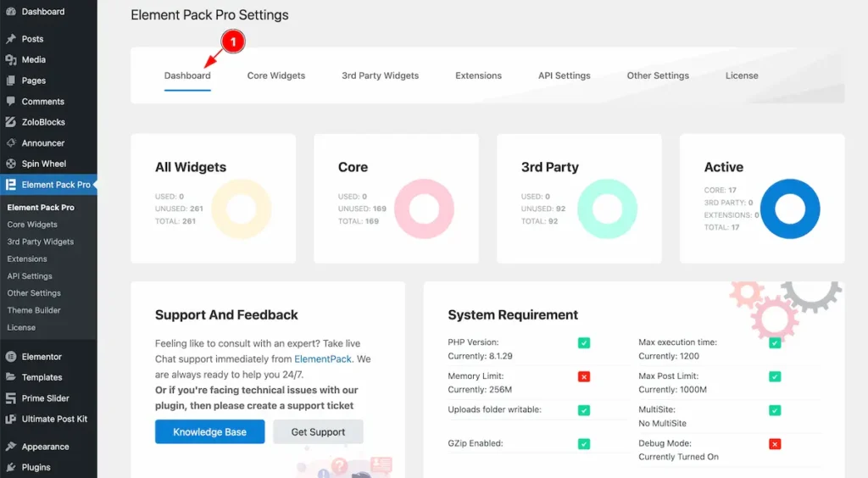
Task: Switch to the Core Widgets tab
Action: pos(275,75)
